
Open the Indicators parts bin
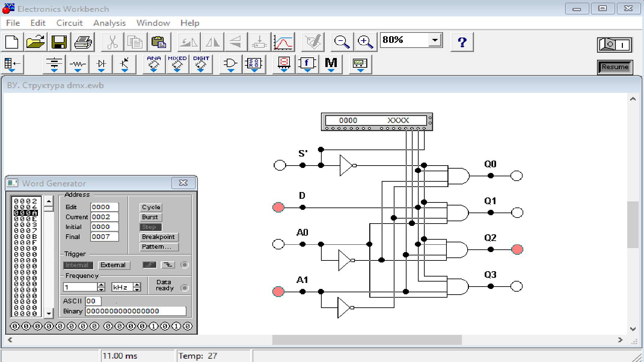pos(284,64)
